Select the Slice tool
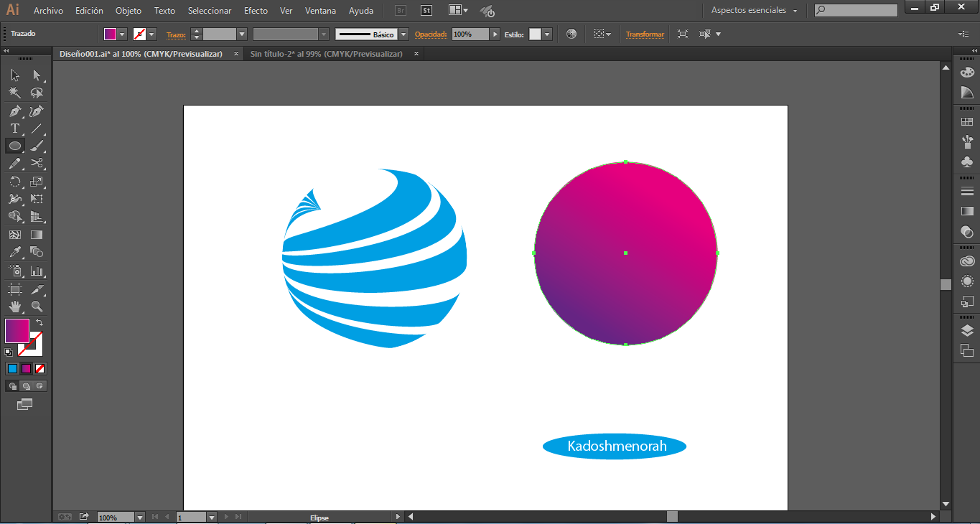980x524 pixels. tap(37, 289)
